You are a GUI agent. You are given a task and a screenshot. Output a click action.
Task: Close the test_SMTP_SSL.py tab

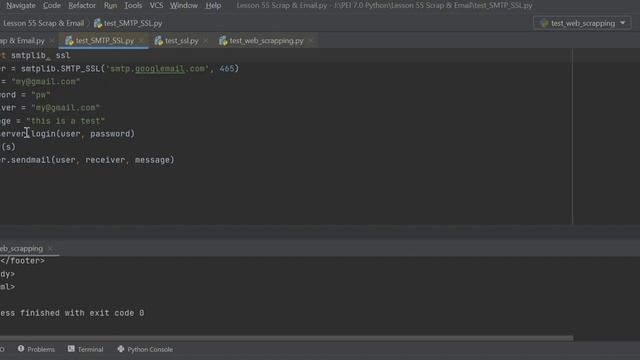click(x=142, y=40)
